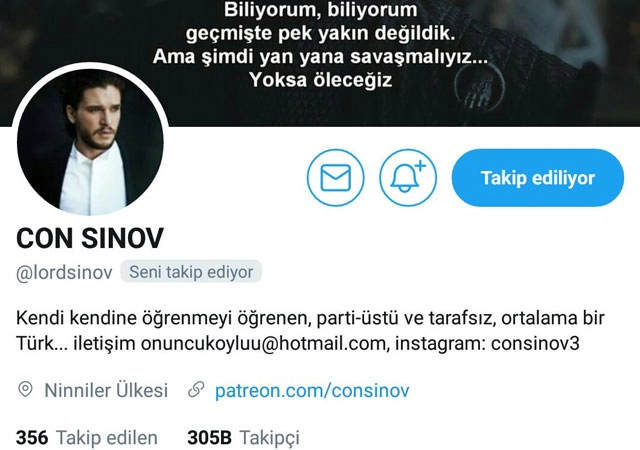Click the CON SINOV display name
Image resolution: width=640 pixels, height=450 pixels.
(90, 238)
